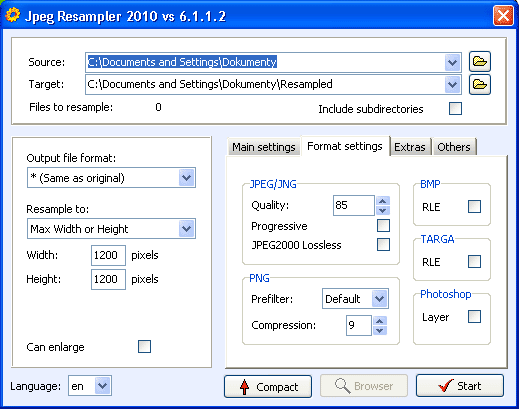Enable Include subdirectories checkbox
Screen dimensions: 519x409
(x=455, y=109)
